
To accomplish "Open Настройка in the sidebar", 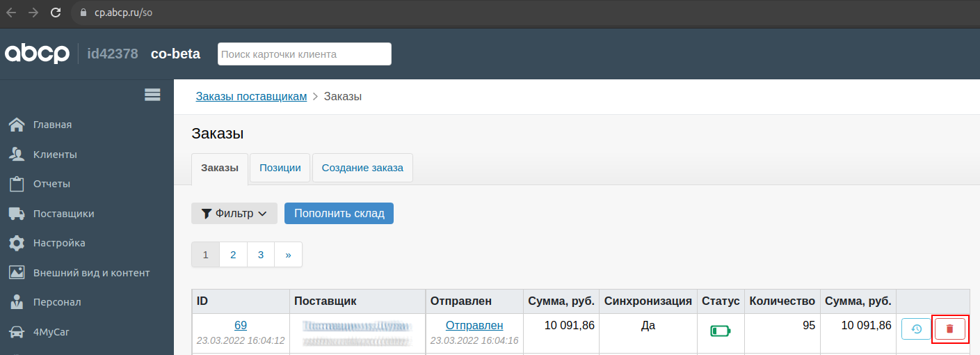I will [x=59, y=243].
